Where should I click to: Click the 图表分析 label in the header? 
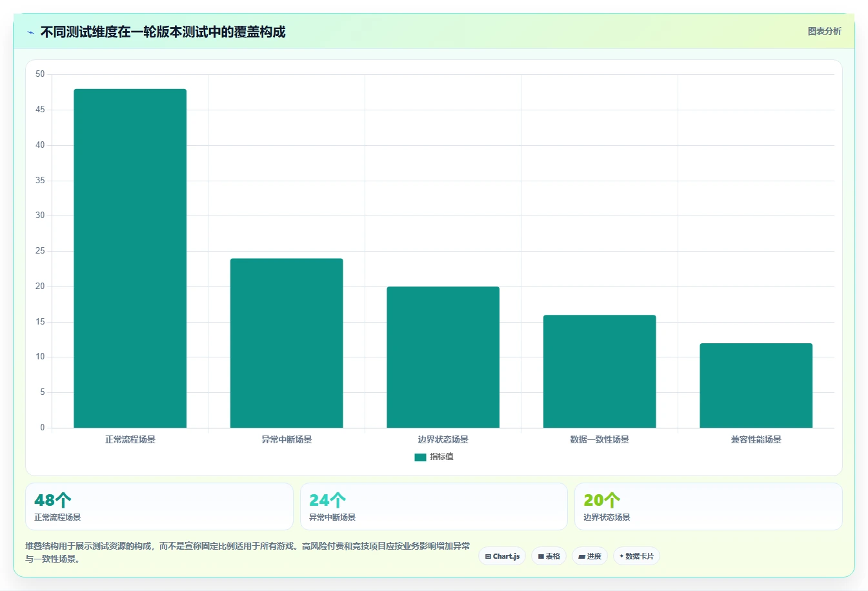click(824, 31)
